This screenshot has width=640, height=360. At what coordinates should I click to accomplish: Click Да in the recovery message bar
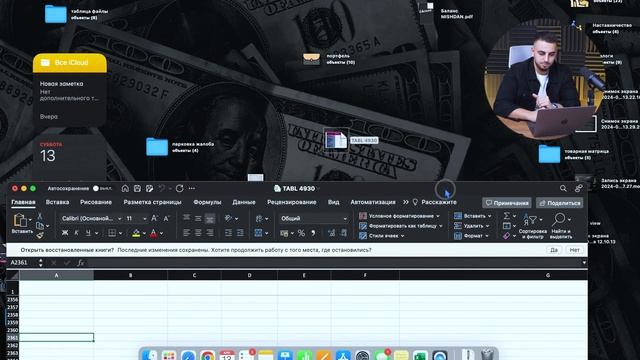coord(554,250)
